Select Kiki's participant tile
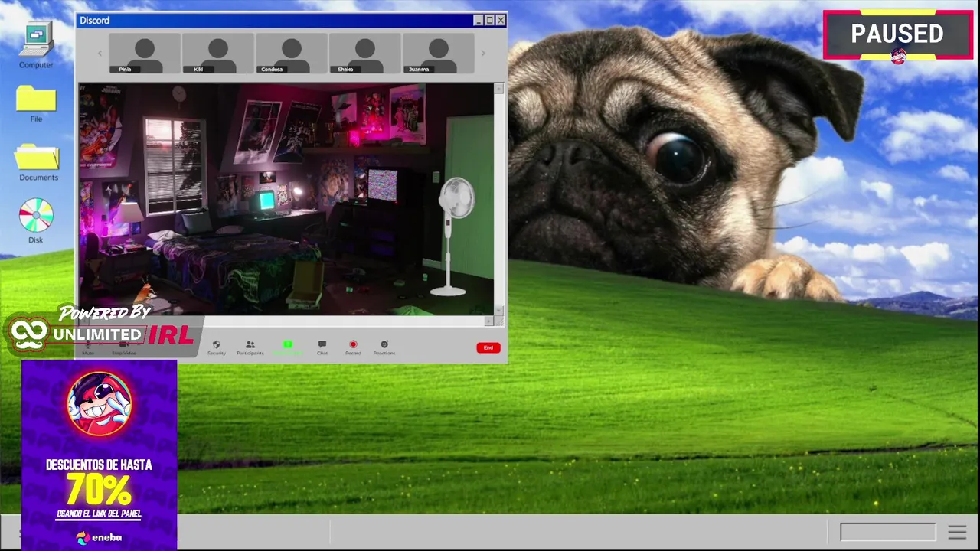This screenshot has width=980, height=551. pos(218,54)
